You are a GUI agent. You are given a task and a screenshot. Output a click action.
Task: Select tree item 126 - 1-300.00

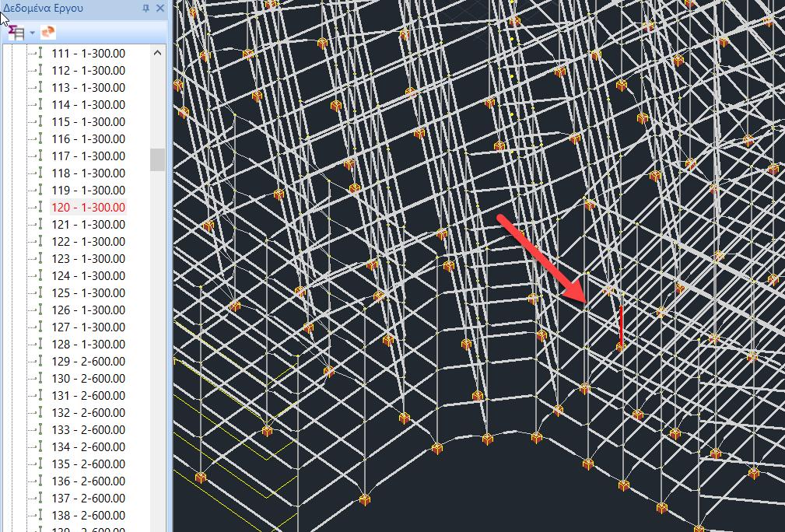click(88, 310)
